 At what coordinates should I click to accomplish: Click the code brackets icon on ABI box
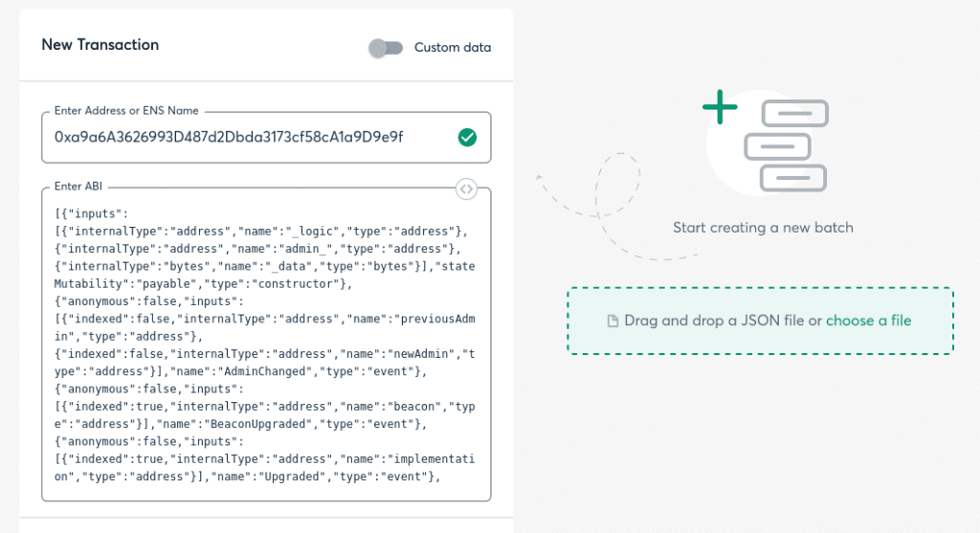click(x=466, y=189)
